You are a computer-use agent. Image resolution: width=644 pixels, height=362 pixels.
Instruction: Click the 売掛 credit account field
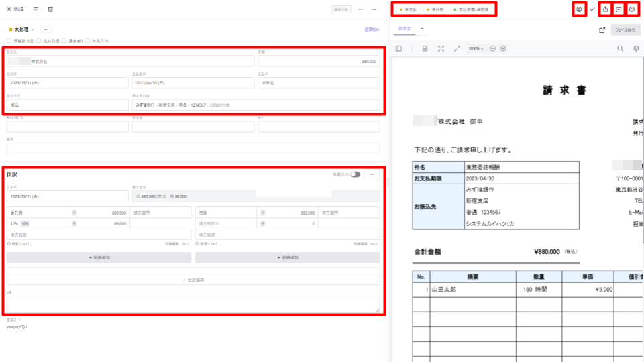[x=226, y=213]
